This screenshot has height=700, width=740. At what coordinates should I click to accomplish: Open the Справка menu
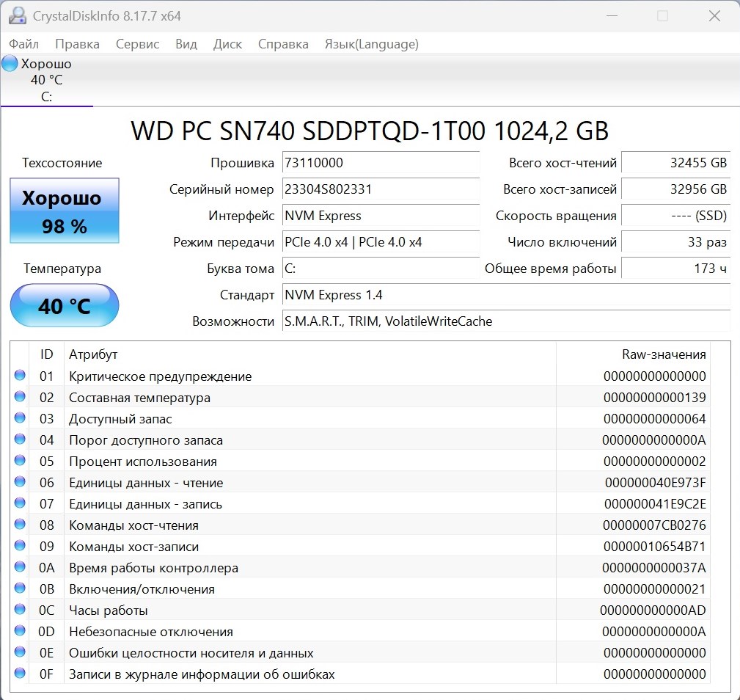pos(283,44)
